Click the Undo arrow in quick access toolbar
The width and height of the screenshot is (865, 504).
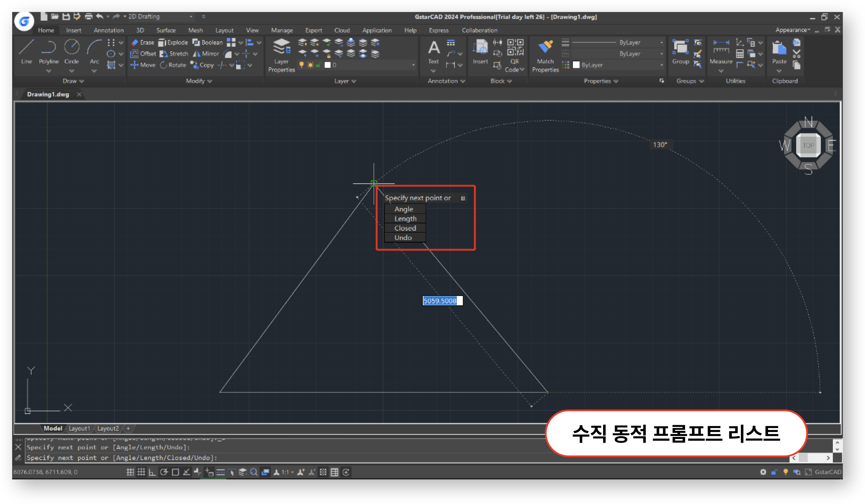point(100,16)
